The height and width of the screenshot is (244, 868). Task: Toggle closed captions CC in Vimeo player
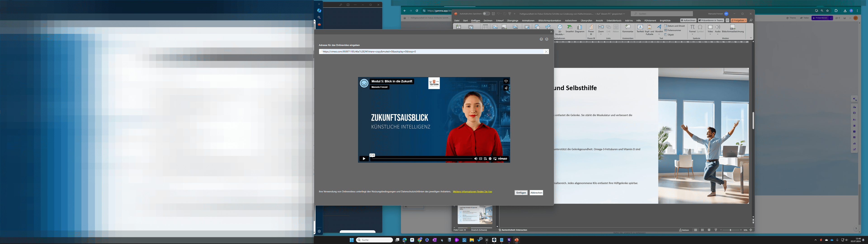(481, 158)
